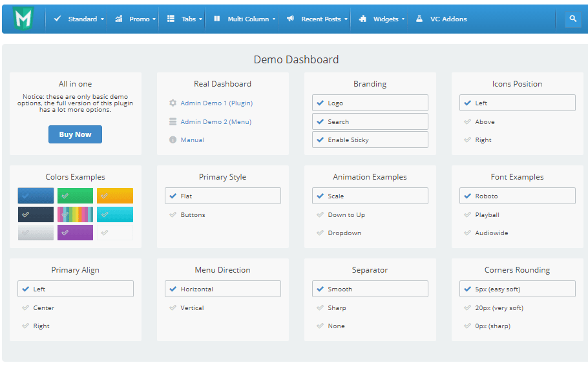Viewport: 588px width, 365px height.
Task: Toggle the Logo branding option
Action: [370, 103]
